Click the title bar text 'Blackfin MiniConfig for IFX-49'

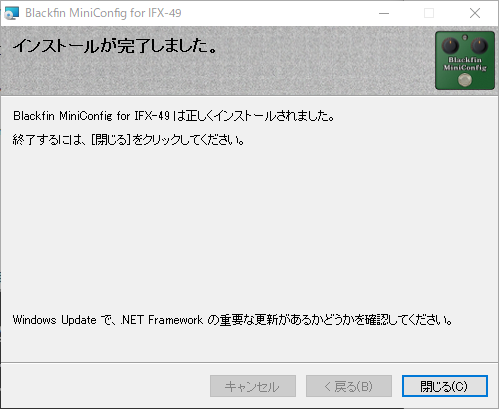[103, 13]
